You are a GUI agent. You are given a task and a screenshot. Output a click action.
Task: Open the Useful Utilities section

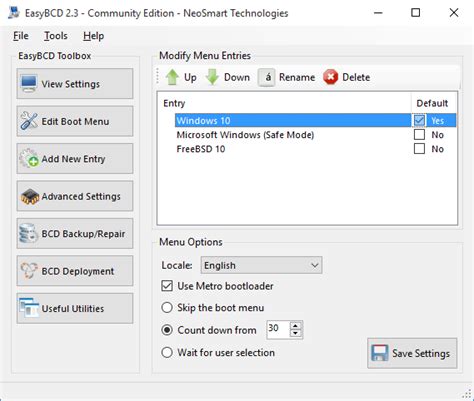coord(75,309)
